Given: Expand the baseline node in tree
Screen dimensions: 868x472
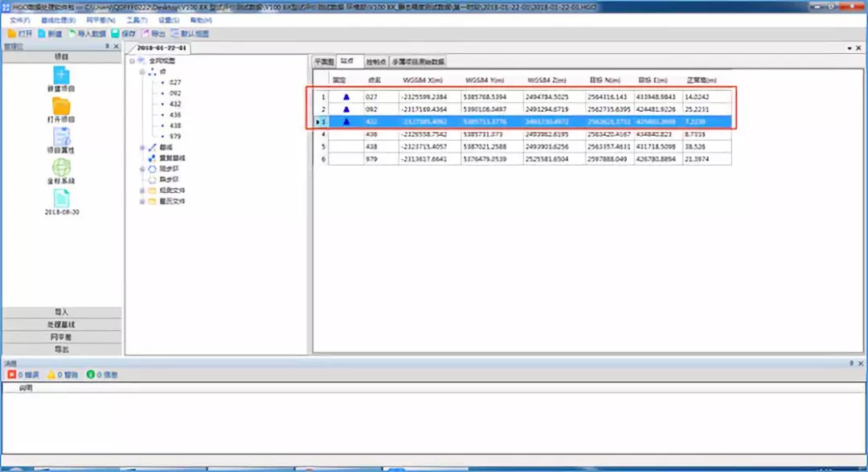Looking at the screenshot, I should 142,148.
